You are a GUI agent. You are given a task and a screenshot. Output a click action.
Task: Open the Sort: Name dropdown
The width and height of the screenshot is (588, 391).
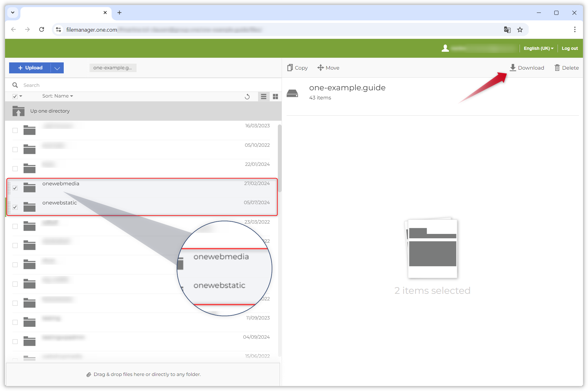(57, 96)
